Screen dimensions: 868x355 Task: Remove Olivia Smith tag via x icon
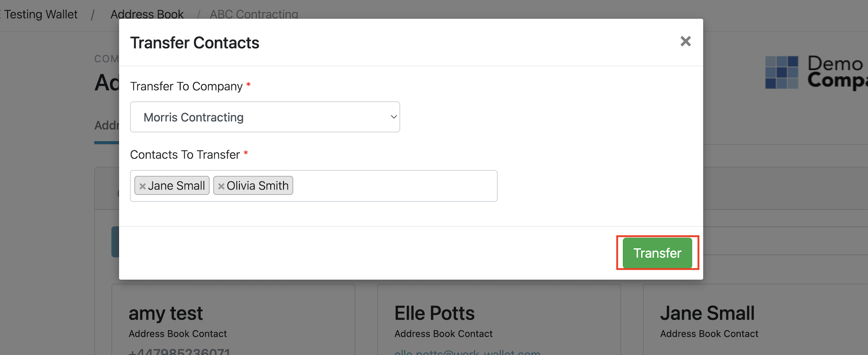221,186
